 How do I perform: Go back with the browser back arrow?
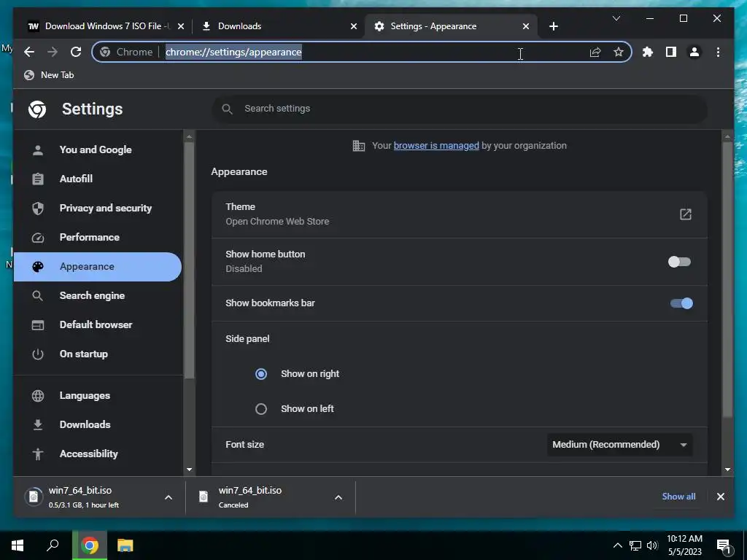(x=29, y=52)
